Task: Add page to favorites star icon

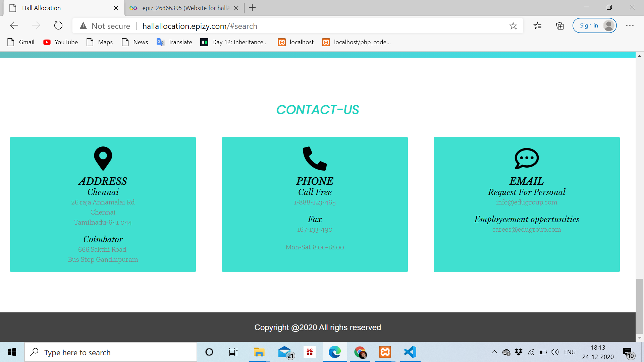Action: (x=513, y=26)
